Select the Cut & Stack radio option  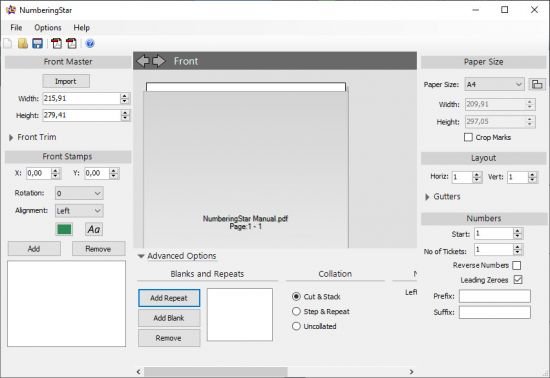coord(296,297)
